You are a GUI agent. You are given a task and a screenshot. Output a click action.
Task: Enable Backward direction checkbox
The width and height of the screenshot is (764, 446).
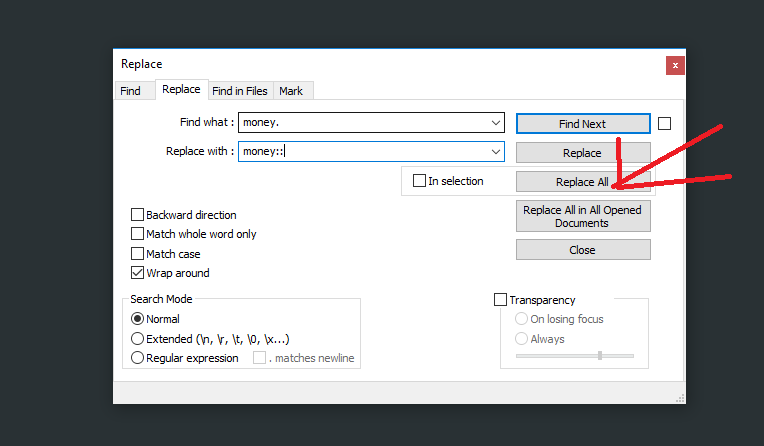137,215
